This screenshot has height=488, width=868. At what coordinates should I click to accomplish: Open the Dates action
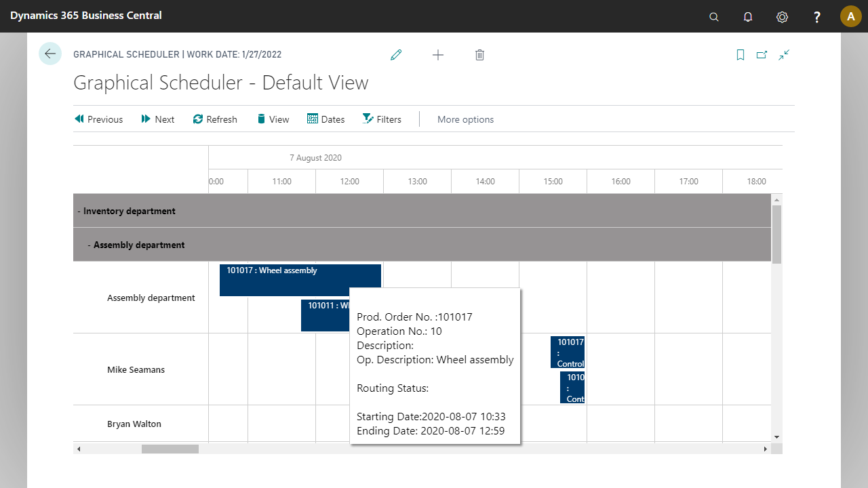point(325,119)
